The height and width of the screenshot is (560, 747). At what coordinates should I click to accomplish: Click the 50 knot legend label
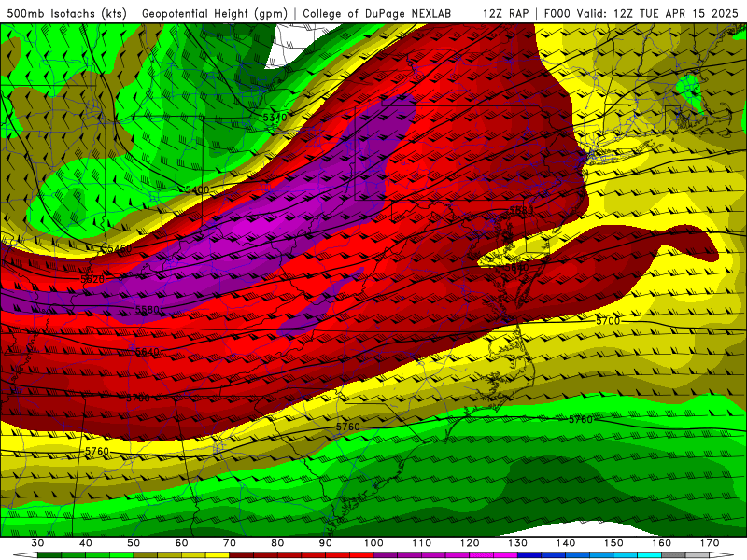(x=134, y=543)
